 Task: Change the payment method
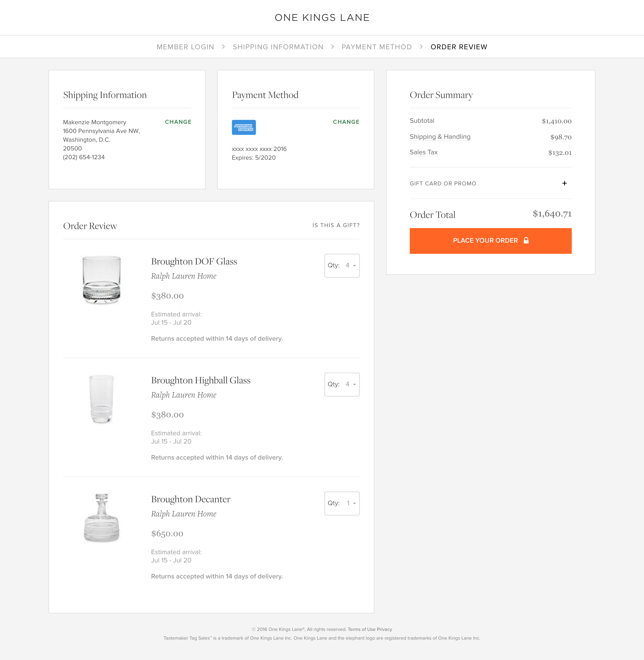pos(346,122)
